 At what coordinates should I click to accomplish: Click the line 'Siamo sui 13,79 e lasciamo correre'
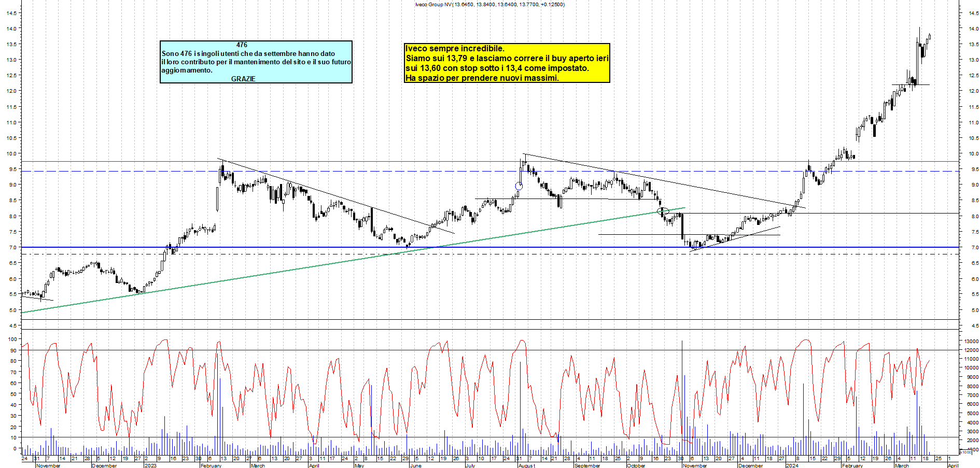pos(507,59)
